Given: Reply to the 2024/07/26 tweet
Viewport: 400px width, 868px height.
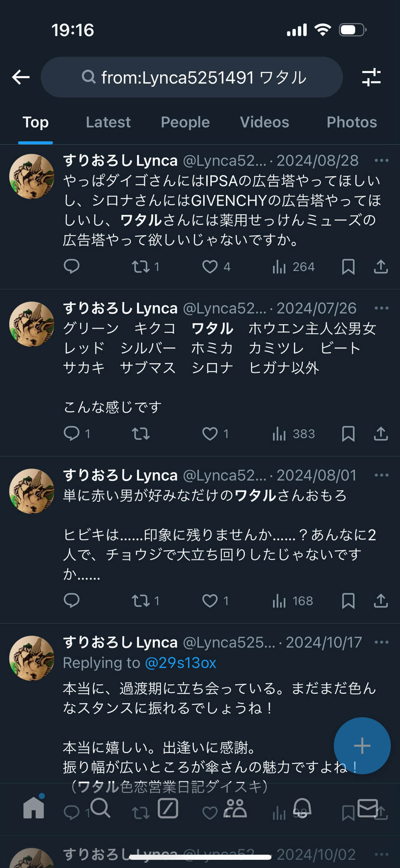Looking at the screenshot, I should point(72,434).
